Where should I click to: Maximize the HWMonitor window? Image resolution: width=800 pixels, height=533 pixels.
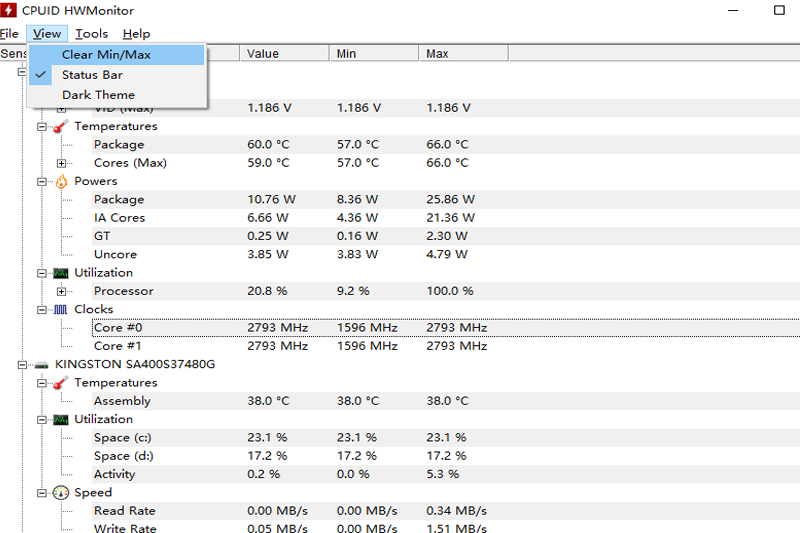(x=779, y=10)
